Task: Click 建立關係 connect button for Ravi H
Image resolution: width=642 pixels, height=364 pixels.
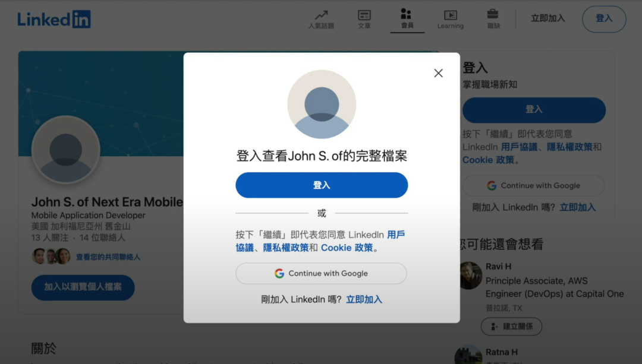Action: 511,327
